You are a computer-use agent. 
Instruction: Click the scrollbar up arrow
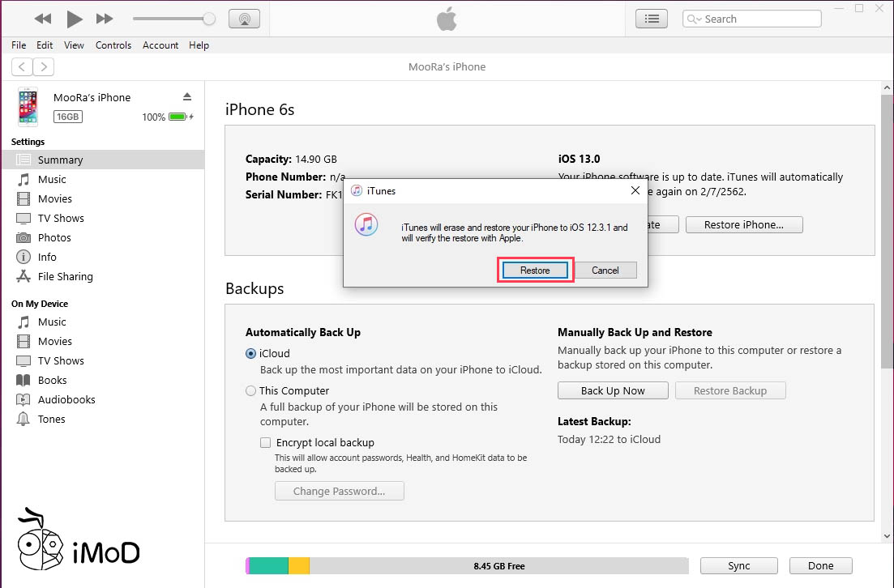tap(887, 87)
